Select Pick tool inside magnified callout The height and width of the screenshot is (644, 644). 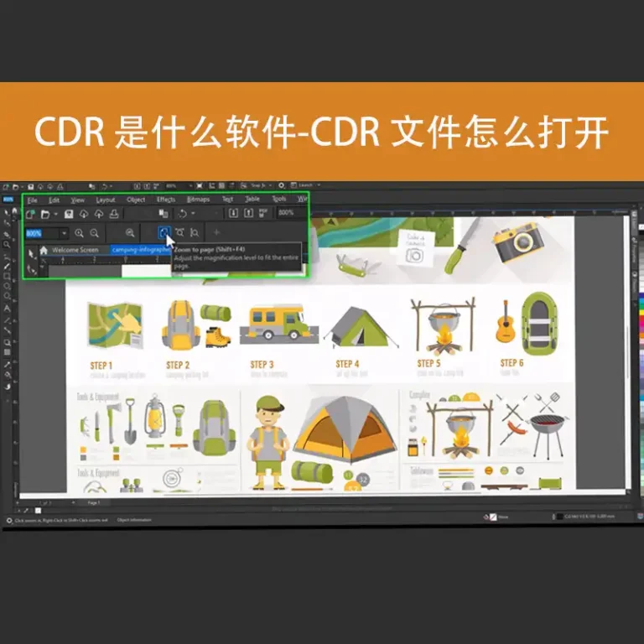click(x=31, y=253)
